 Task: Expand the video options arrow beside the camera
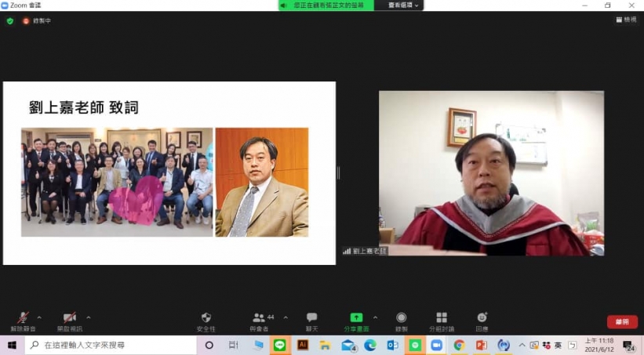[88, 317]
